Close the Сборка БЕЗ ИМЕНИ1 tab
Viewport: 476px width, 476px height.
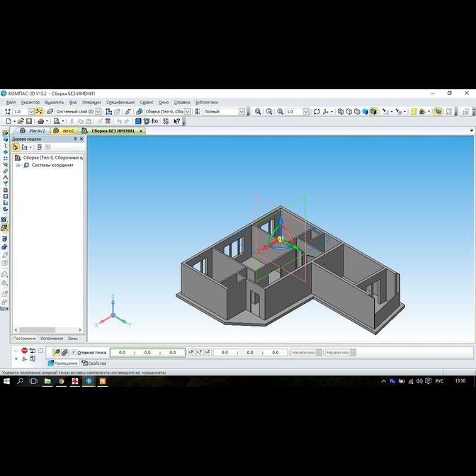[141, 131]
